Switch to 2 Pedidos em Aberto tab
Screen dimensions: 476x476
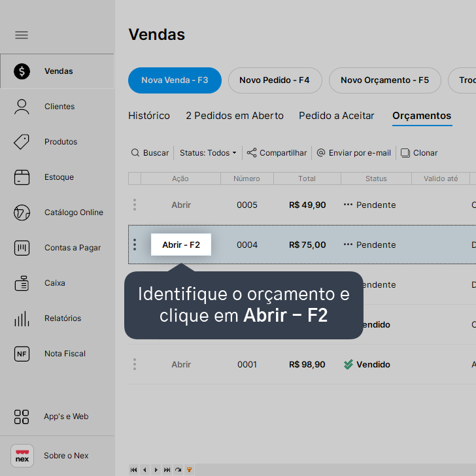coord(235,116)
